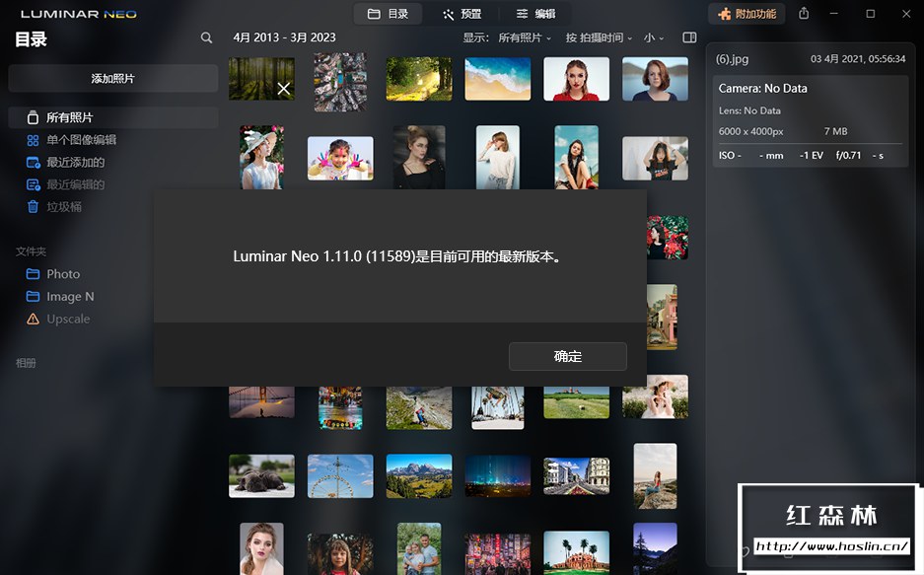This screenshot has height=575, width=924.
Task: Select the sleeping black puppy thumbnail
Action: click(261, 476)
